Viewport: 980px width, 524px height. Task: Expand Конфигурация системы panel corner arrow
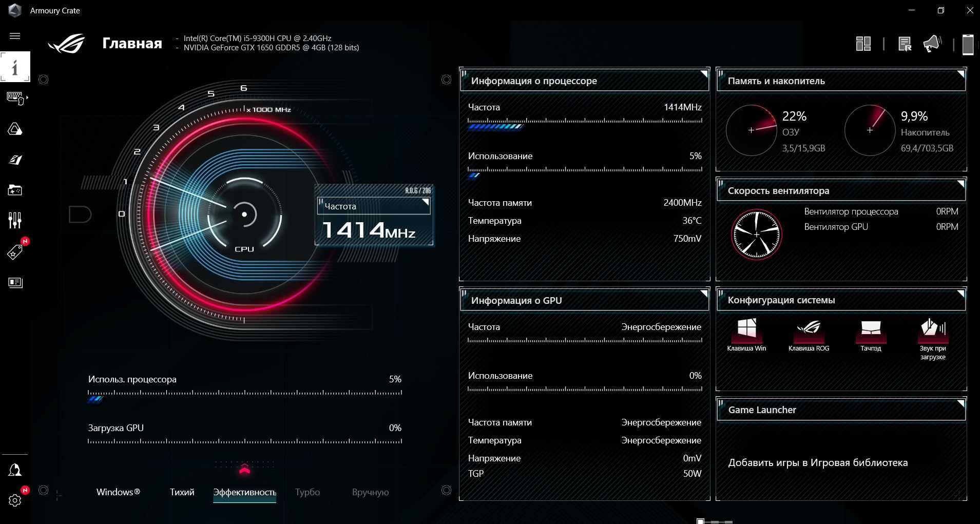(960, 294)
